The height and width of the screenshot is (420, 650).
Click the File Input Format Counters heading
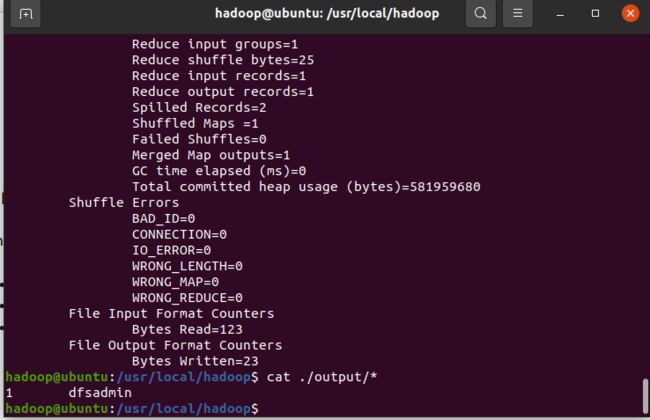pos(171,313)
